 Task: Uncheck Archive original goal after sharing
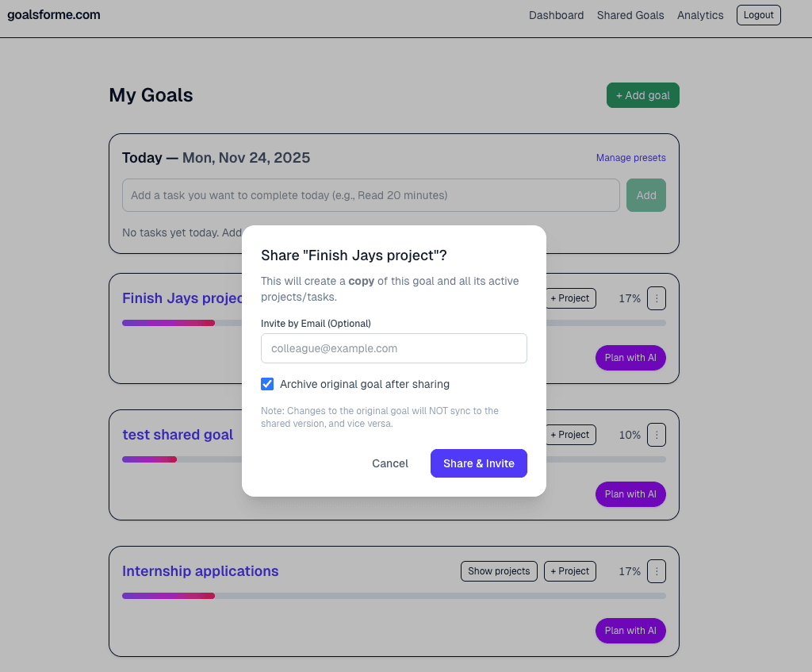click(x=267, y=383)
